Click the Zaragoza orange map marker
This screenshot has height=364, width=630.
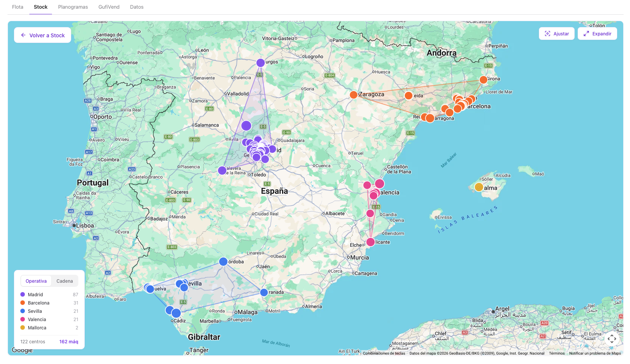(354, 95)
